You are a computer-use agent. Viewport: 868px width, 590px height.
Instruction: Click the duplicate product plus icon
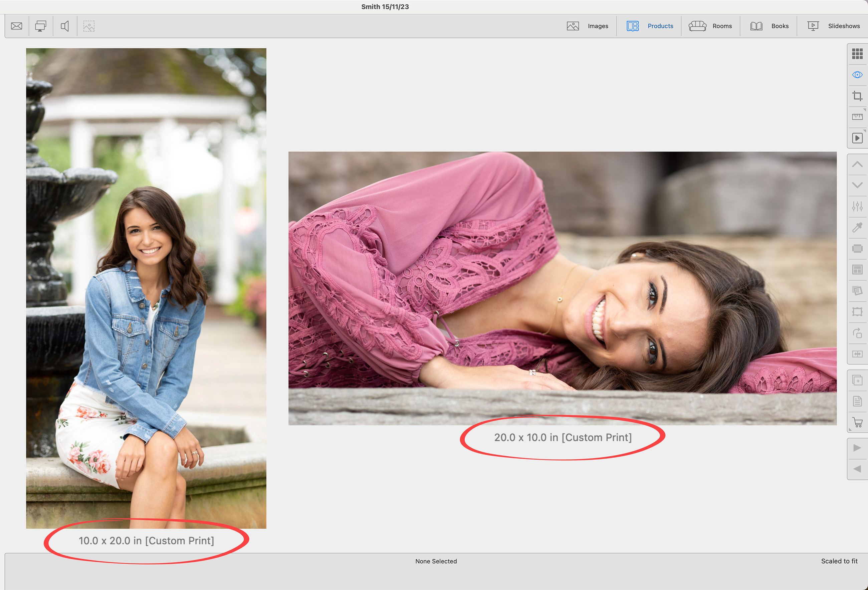click(857, 380)
